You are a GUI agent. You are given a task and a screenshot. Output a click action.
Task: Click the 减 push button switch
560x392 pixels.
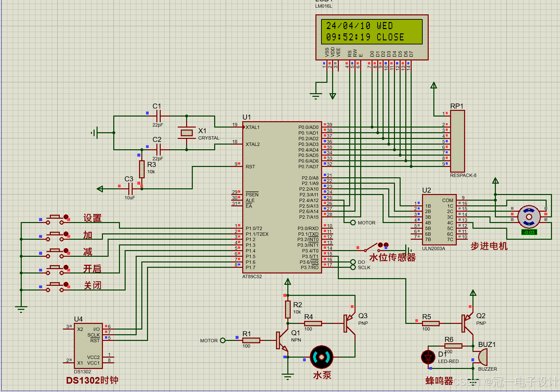(55, 253)
